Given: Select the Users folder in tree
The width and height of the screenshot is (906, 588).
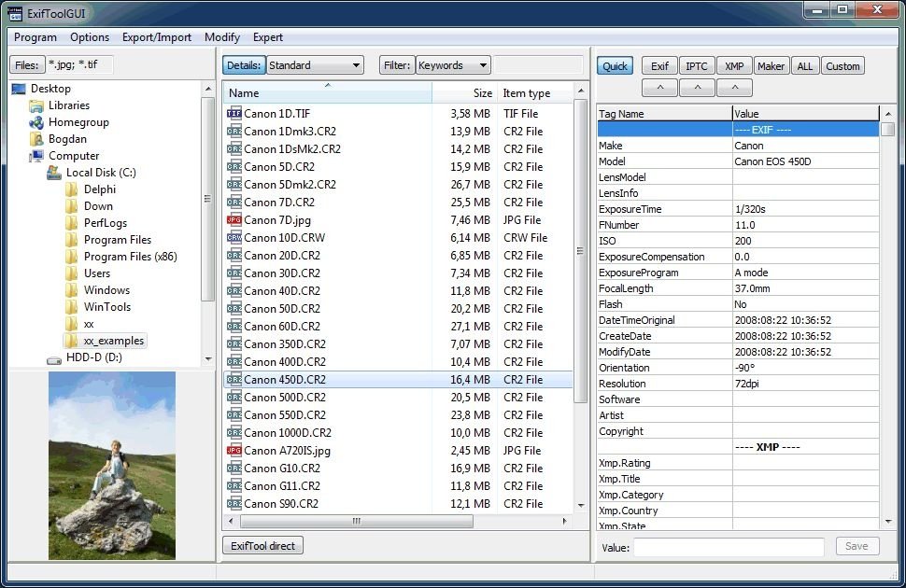Looking at the screenshot, I should (97, 273).
